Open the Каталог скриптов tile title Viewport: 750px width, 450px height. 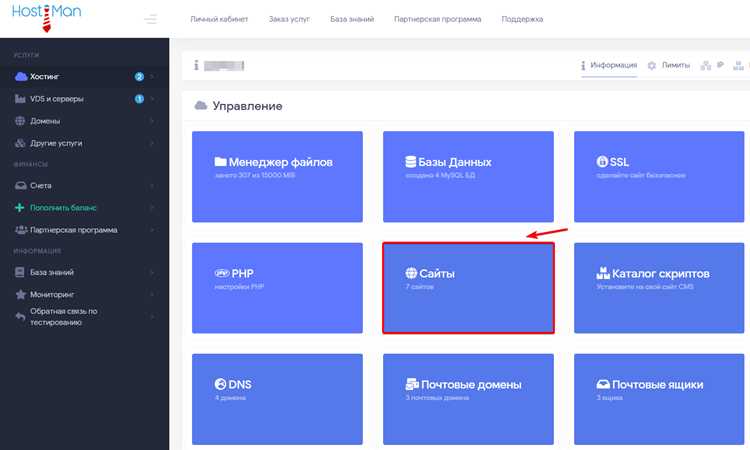coord(661,274)
